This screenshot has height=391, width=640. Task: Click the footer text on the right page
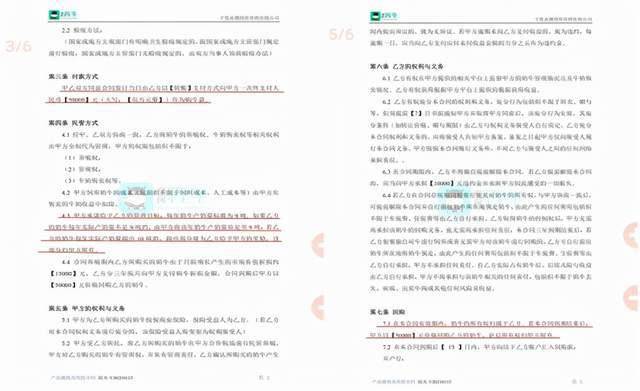pyautogui.click(x=411, y=382)
